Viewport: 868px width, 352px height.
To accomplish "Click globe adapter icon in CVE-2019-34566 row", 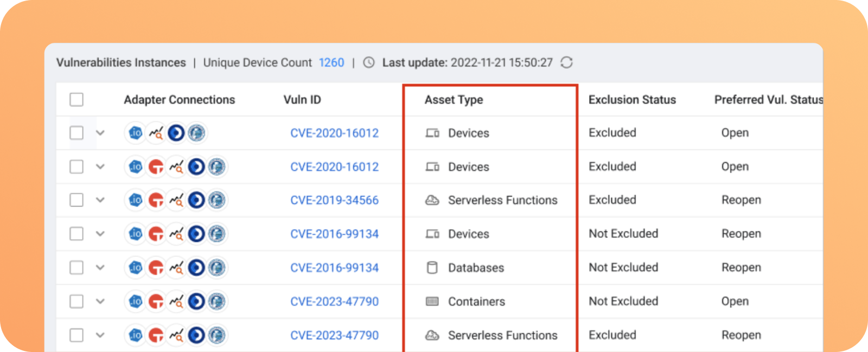I will (x=217, y=200).
